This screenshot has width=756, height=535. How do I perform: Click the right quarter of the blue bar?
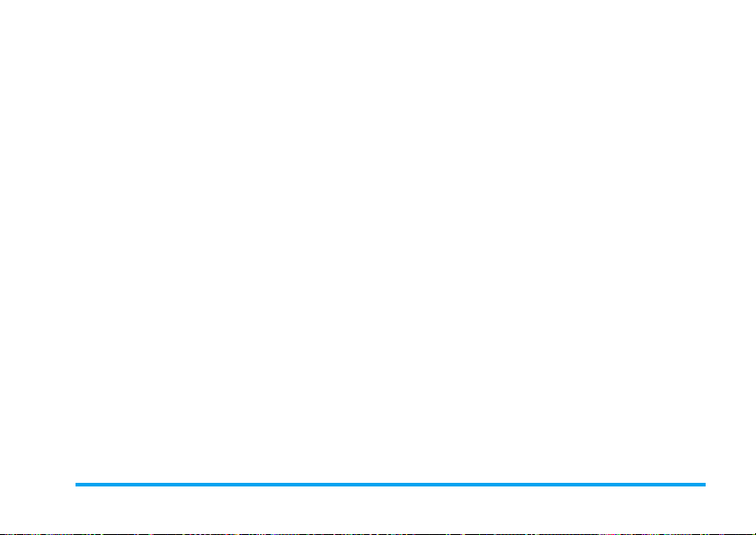click(548, 485)
